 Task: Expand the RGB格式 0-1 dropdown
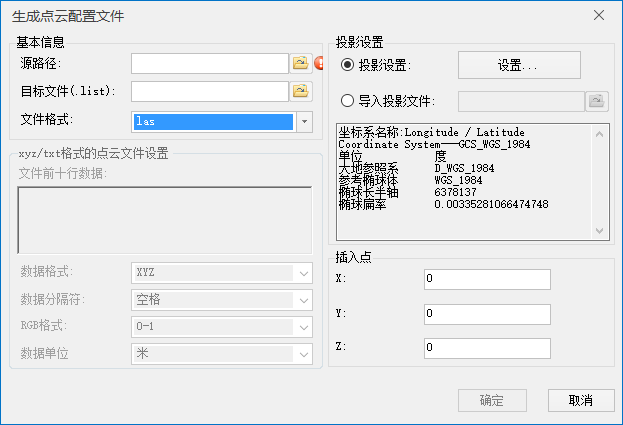pos(304,326)
